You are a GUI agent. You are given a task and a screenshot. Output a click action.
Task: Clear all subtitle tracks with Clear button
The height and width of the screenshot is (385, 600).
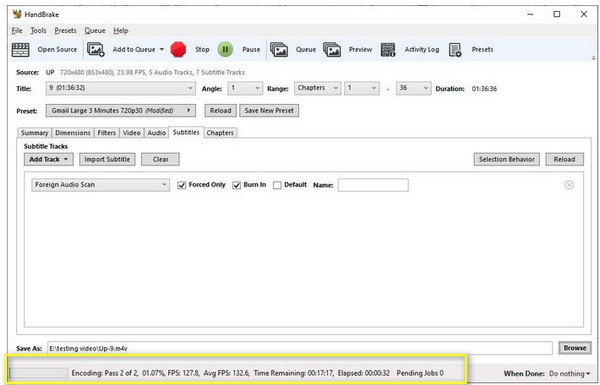point(160,160)
